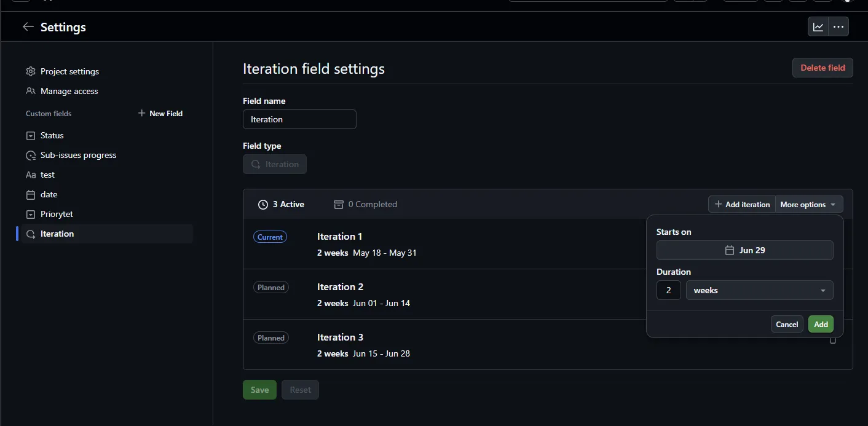Open the date field settings
868x426 pixels.
coord(49,194)
